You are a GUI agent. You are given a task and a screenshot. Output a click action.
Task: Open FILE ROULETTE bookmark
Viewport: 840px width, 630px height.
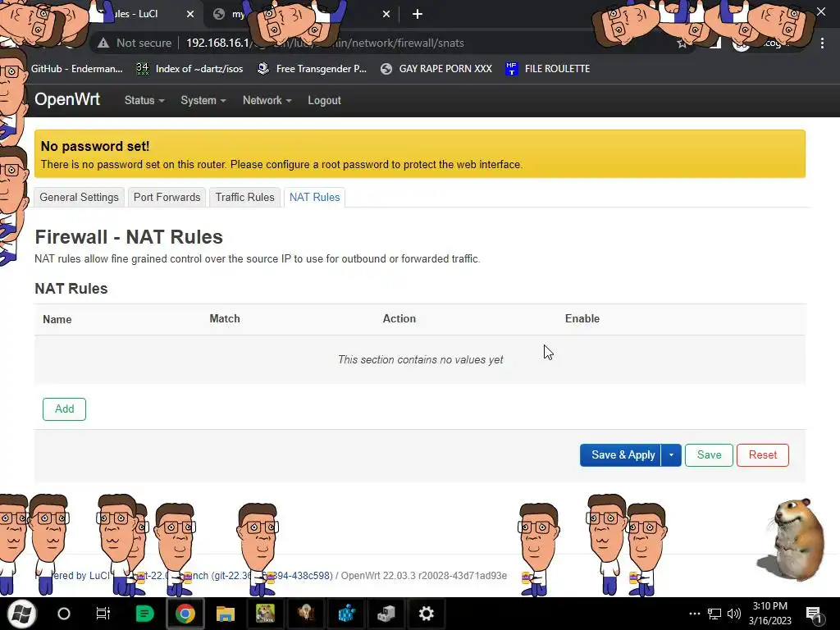(547, 69)
